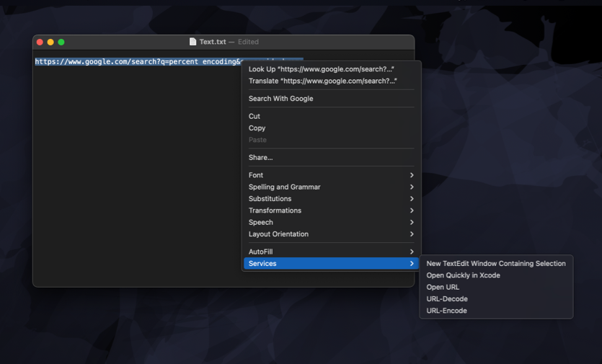Expand the Layout Orientation submenu
The width and height of the screenshot is (602, 364).
click(x=331, y=234)
